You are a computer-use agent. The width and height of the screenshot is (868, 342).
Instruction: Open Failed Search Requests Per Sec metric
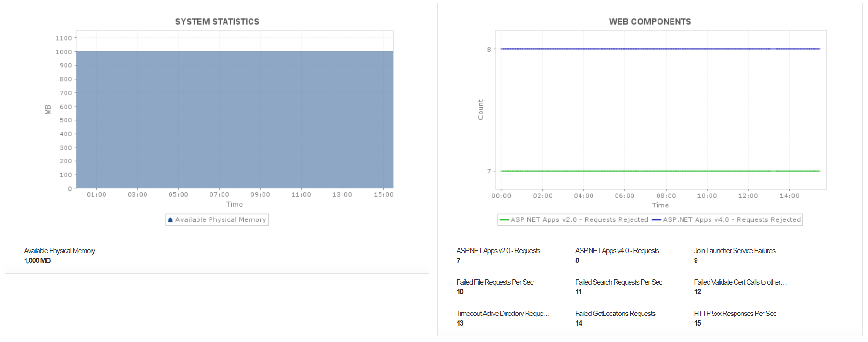[x=618, y=282]
